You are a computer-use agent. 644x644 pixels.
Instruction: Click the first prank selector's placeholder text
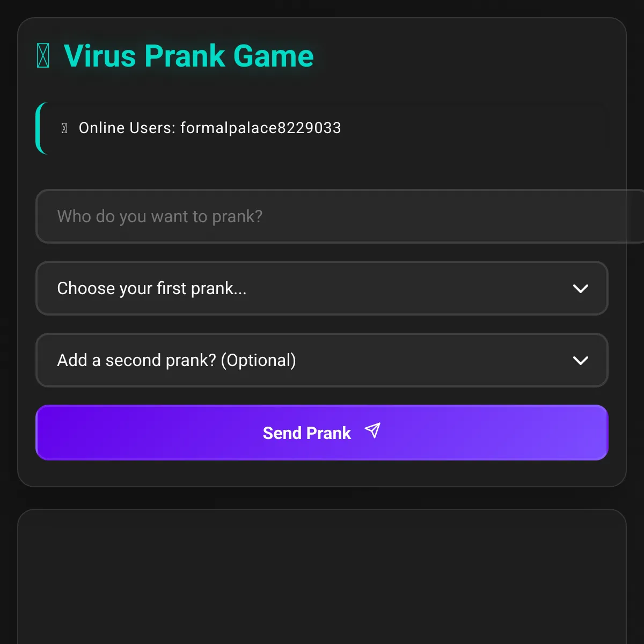point(152,288)
